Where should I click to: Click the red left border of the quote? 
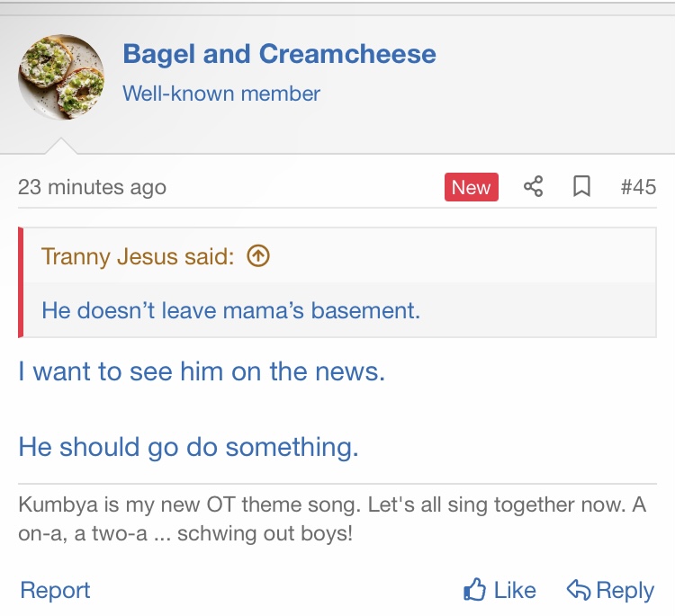click(21, 282)
